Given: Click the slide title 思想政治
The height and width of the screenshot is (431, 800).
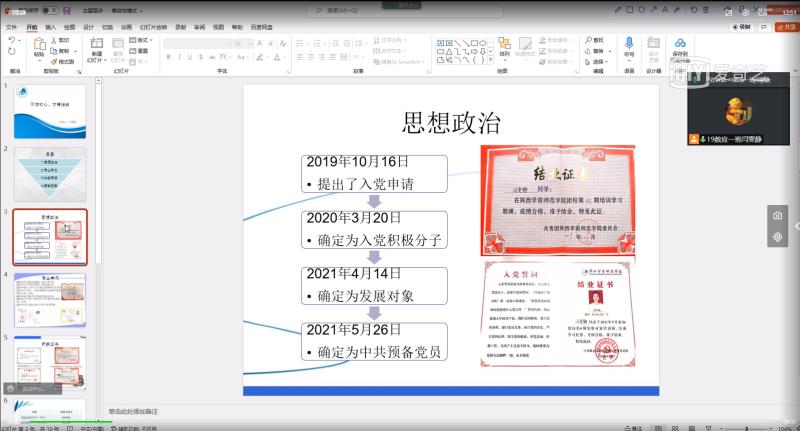Looking at the screenshot, I should (x=451, y=123).
